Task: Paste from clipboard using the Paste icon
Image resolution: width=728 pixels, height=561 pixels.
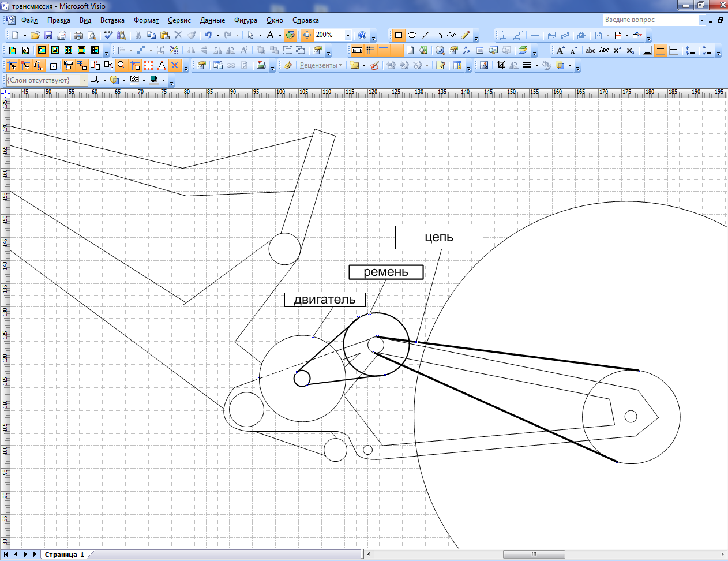Action: point(164,35)
